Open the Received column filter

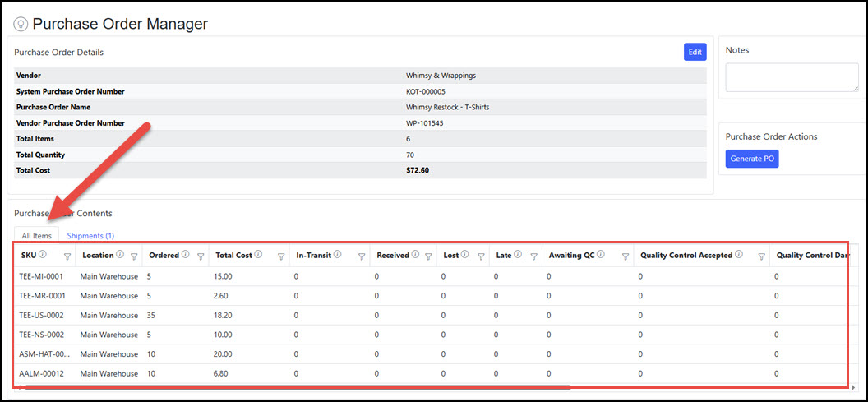(x=427, y=256)
